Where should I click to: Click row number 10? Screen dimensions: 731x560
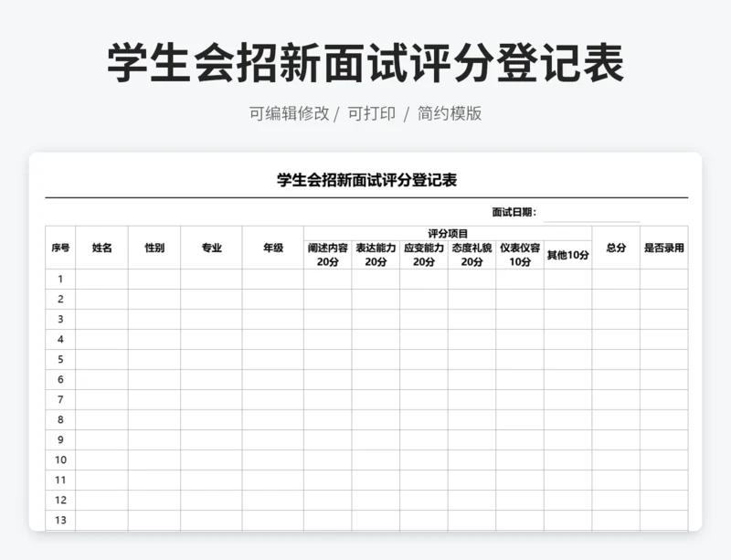tap(60, 460)
